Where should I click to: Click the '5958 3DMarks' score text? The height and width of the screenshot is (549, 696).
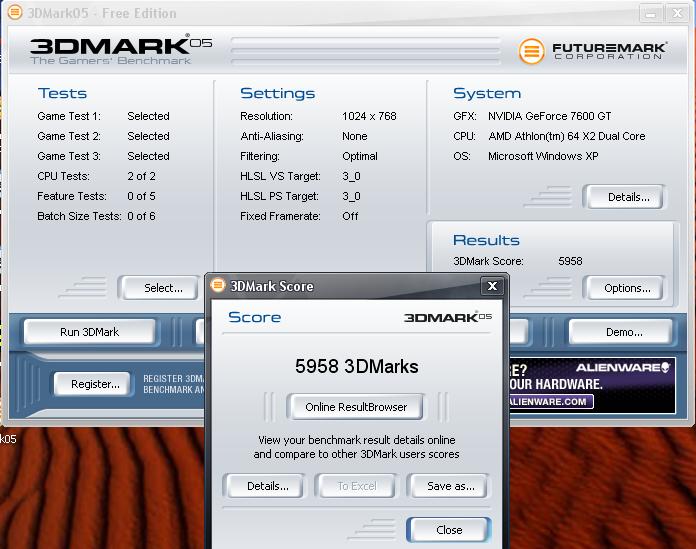357,367
